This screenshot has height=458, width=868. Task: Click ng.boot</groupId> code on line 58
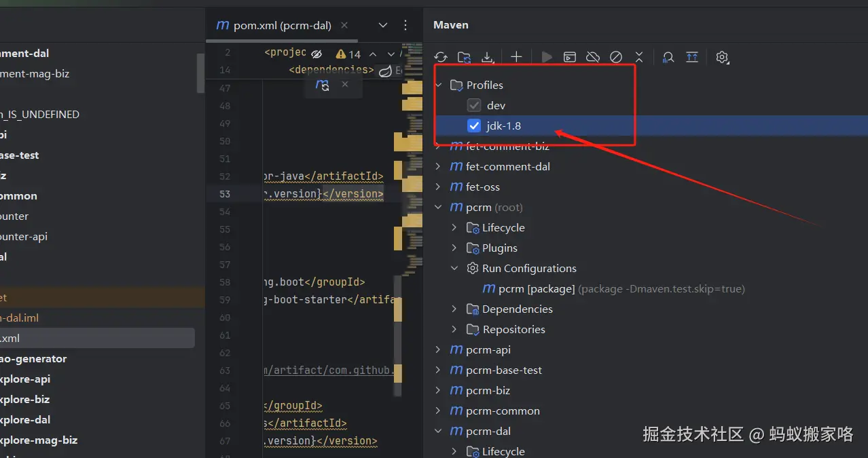coord(314,282)
